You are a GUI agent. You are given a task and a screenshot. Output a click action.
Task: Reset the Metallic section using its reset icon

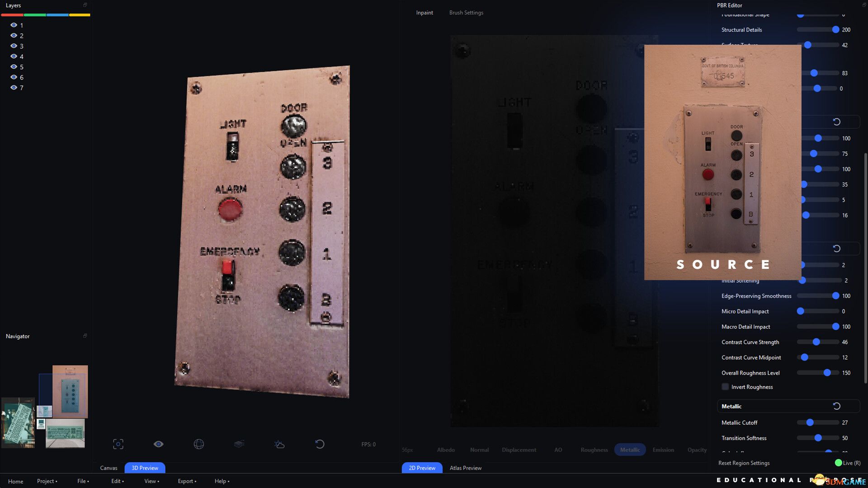tap(837, 406)
